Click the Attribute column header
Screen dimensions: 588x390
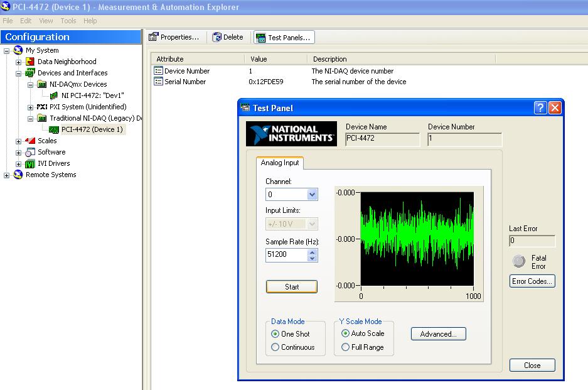tap(198, 59)
